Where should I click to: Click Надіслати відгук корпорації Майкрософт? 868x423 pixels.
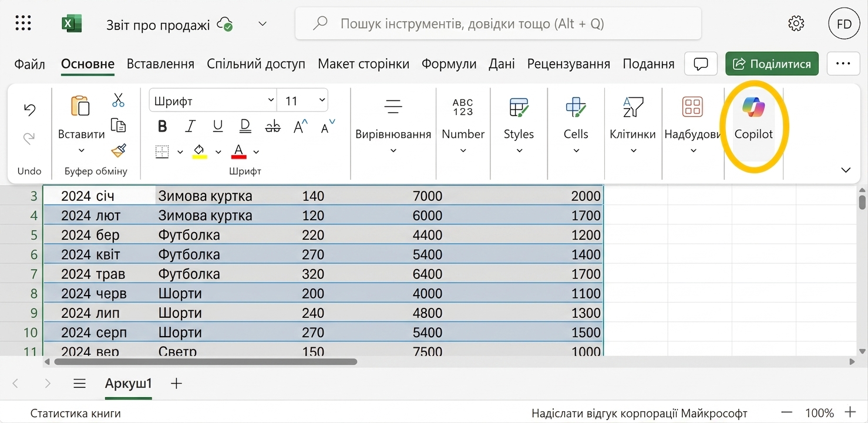pos(640,413)
